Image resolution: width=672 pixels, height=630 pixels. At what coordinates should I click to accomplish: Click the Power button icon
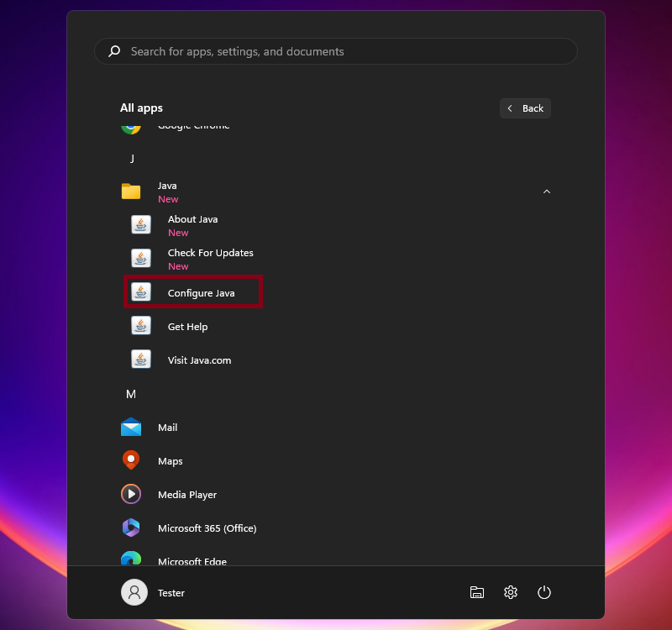pos(544,593)
